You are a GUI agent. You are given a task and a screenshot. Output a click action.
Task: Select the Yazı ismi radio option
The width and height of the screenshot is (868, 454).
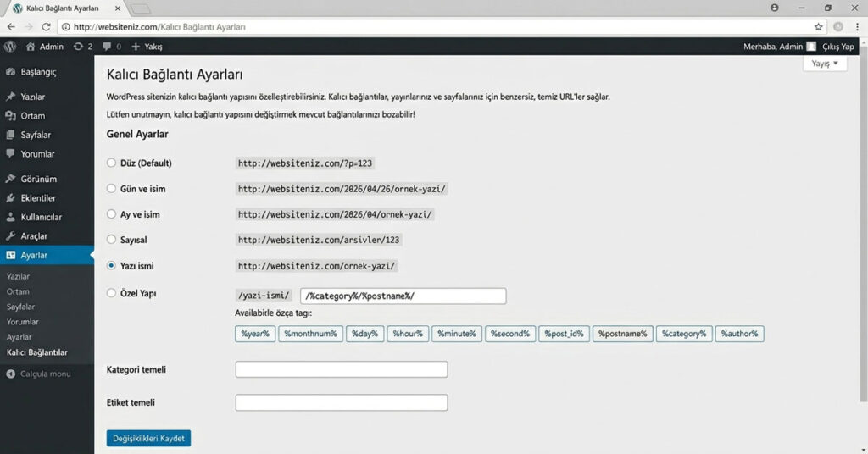111,265
